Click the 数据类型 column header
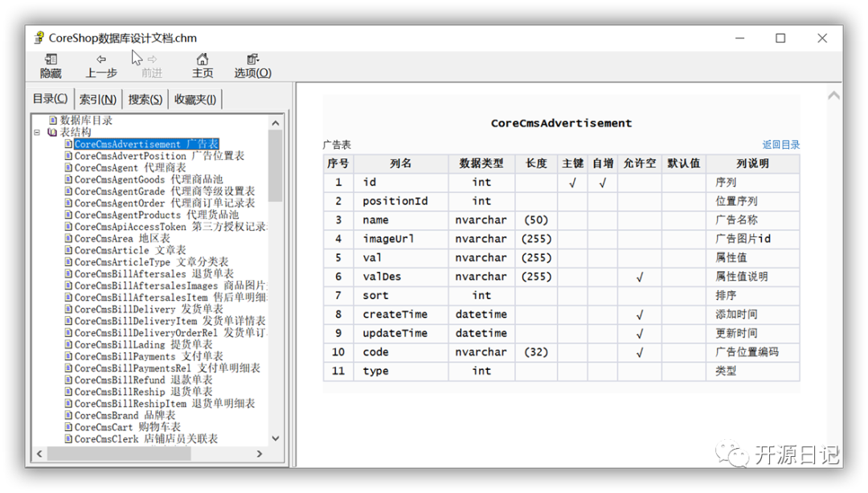 click(481, 163)
